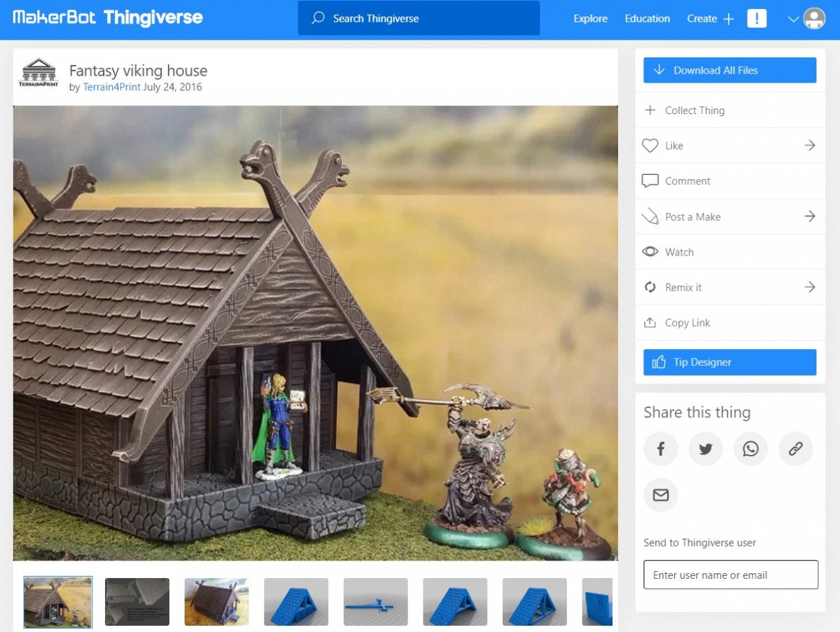840x632 pixels.
Task: Open the notifications exclamation icon
Action: pos(757,19)
